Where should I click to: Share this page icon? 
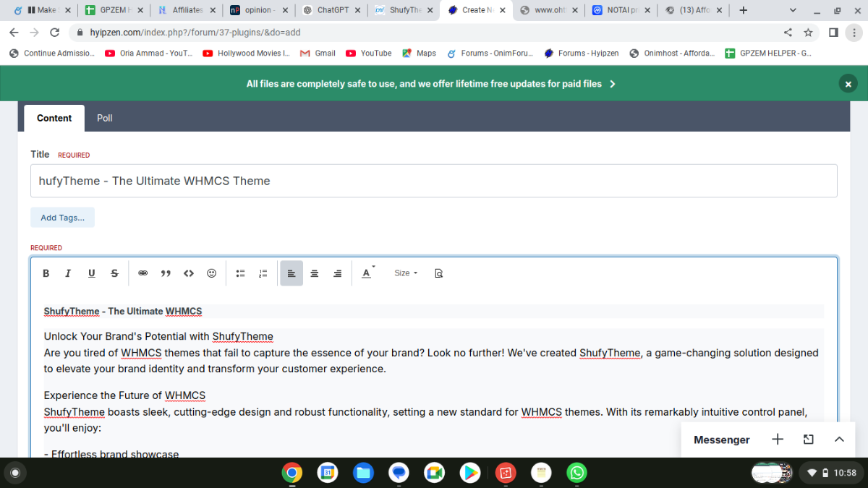788,33
